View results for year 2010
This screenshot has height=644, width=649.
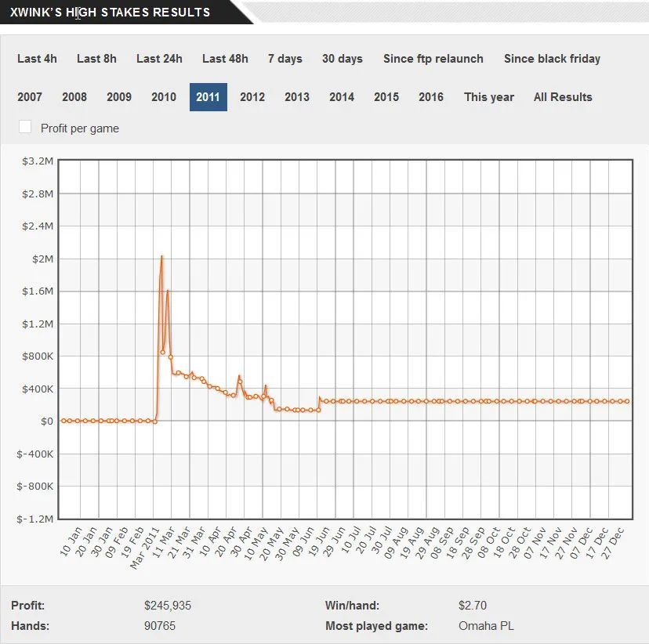click(164, 97)
